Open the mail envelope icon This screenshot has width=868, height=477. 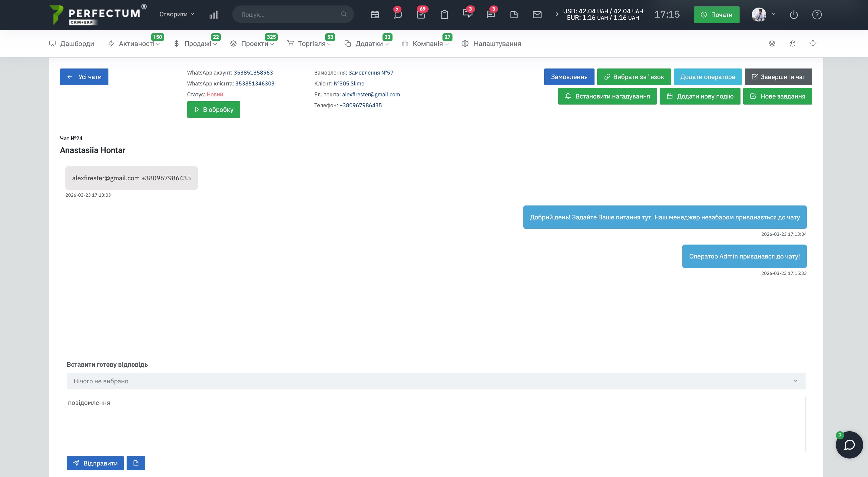click(537, 15)
